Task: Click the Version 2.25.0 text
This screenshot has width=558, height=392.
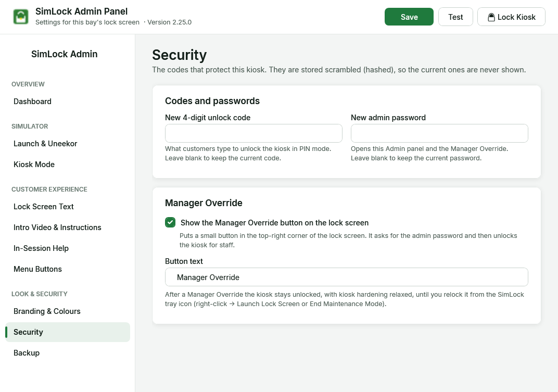Action: click(x=169, y=22)
